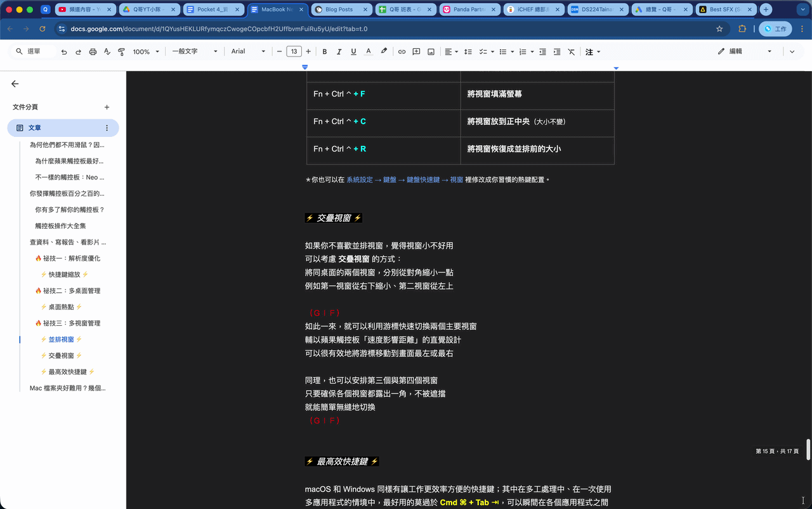This screenshot has height=509, width=812.
Task: Switch to the Blog Posts browser tab
Action: coord(342,10)
